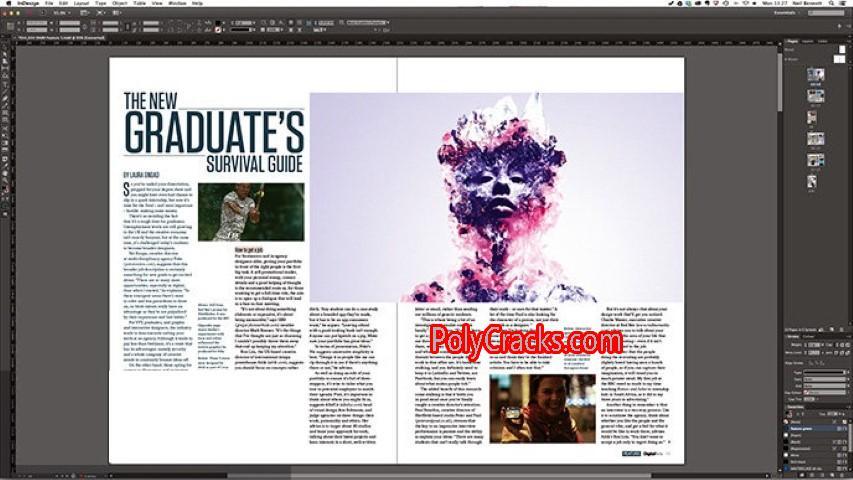This screenshot has width=853, height=480.
Task: Open the View Options dropdown in the application bar
Action: (85, 13)
